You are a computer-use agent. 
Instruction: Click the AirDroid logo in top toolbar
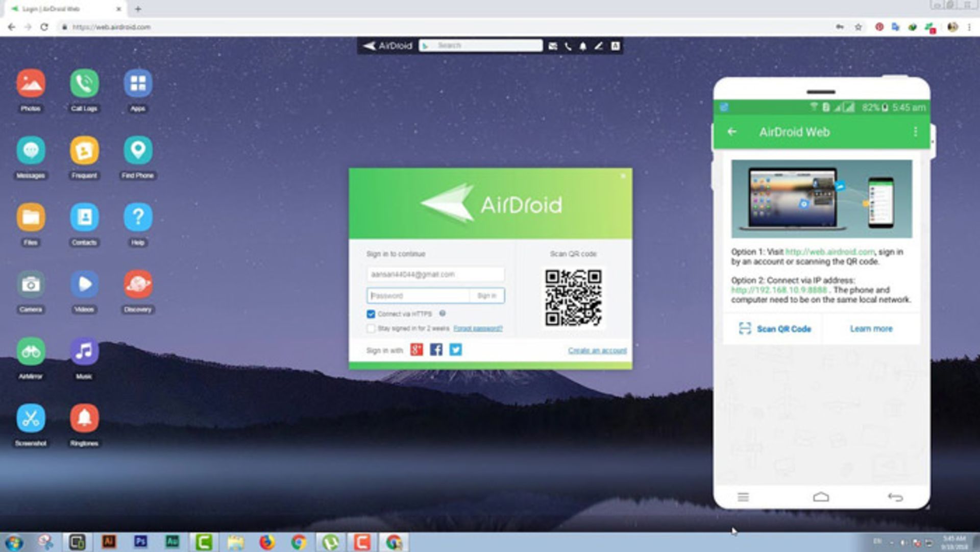(387, 46)
